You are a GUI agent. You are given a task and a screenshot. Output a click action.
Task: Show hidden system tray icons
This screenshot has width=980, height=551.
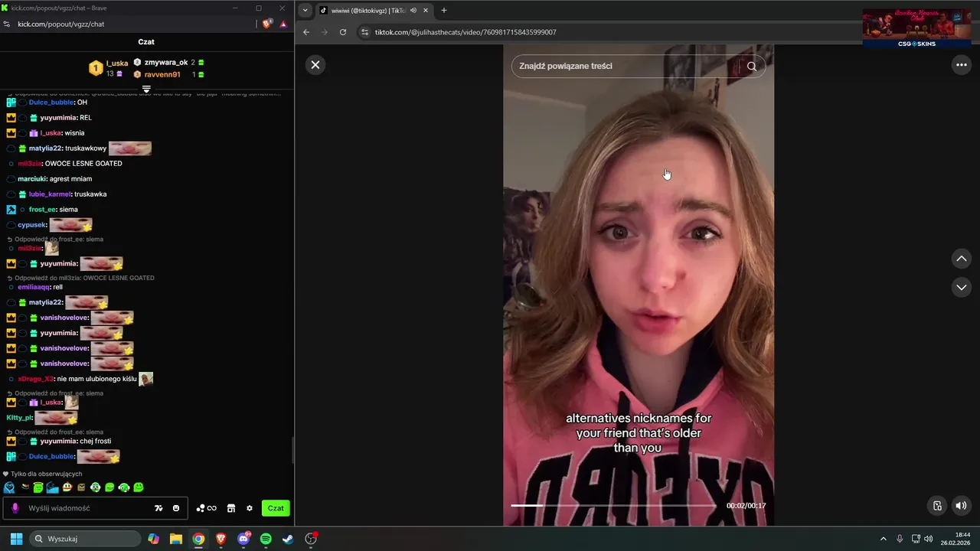[x=883, y=539]
